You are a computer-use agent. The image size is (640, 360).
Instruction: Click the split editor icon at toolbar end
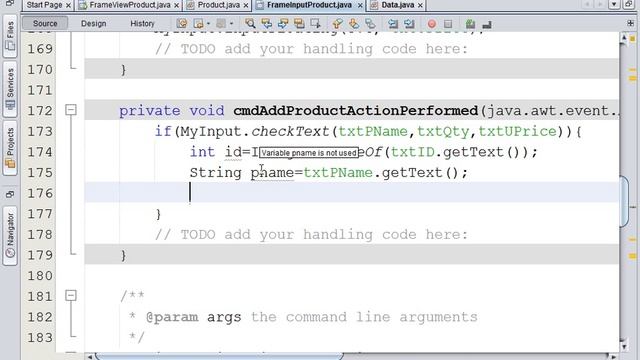click(x=631, y=23)
